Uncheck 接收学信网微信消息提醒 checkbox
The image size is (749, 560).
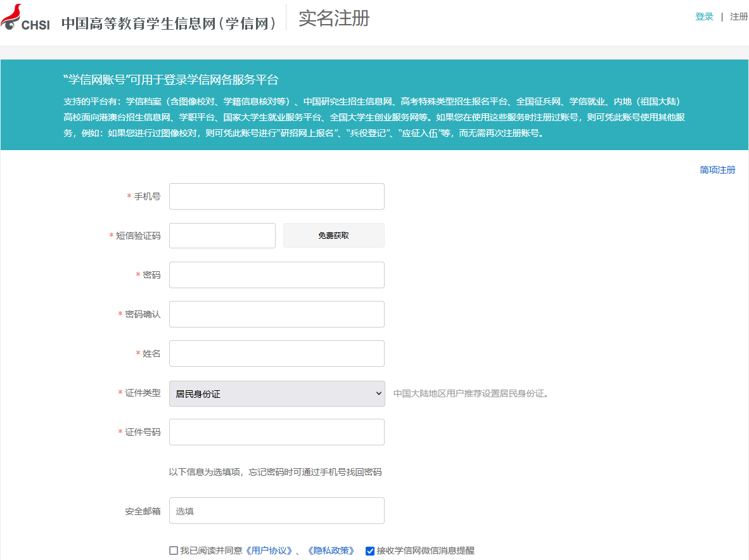coord(370,550)
